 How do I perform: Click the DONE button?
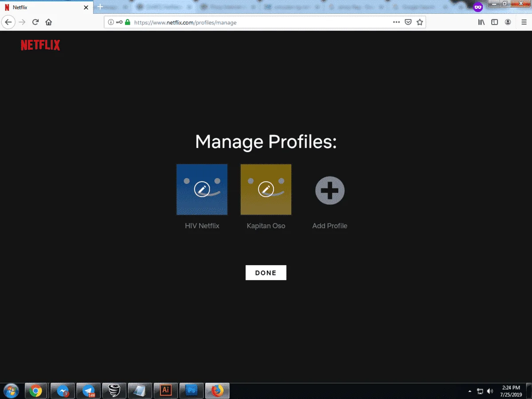tap(266, 273)
